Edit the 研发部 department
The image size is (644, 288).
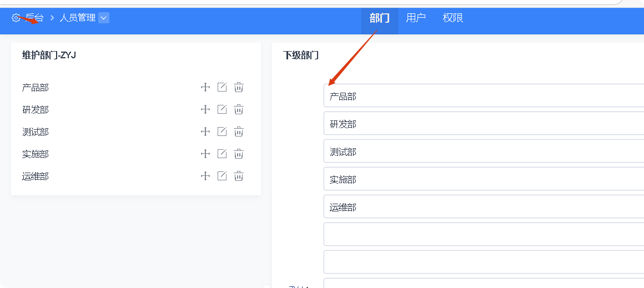click(x=222, y=109)
